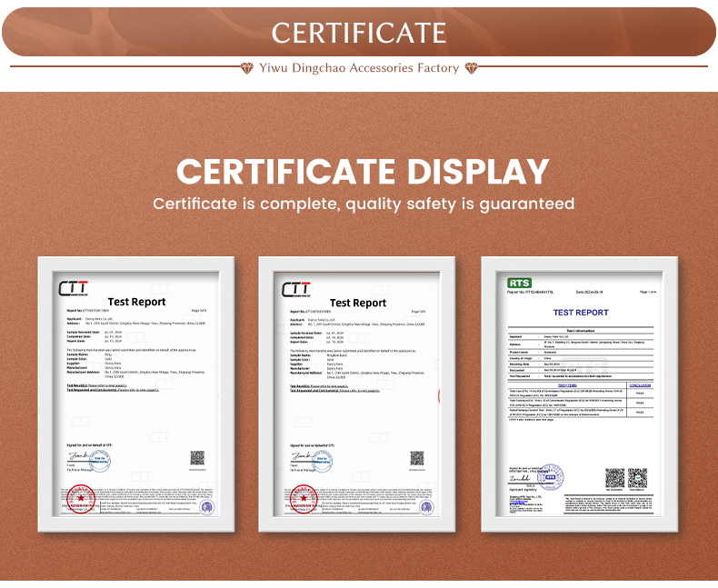Image resolution: width=718 pixels, height=588 pixels.
Task: Click the purple accreditation badge on first certificate
Action: [x=207, y=507]
